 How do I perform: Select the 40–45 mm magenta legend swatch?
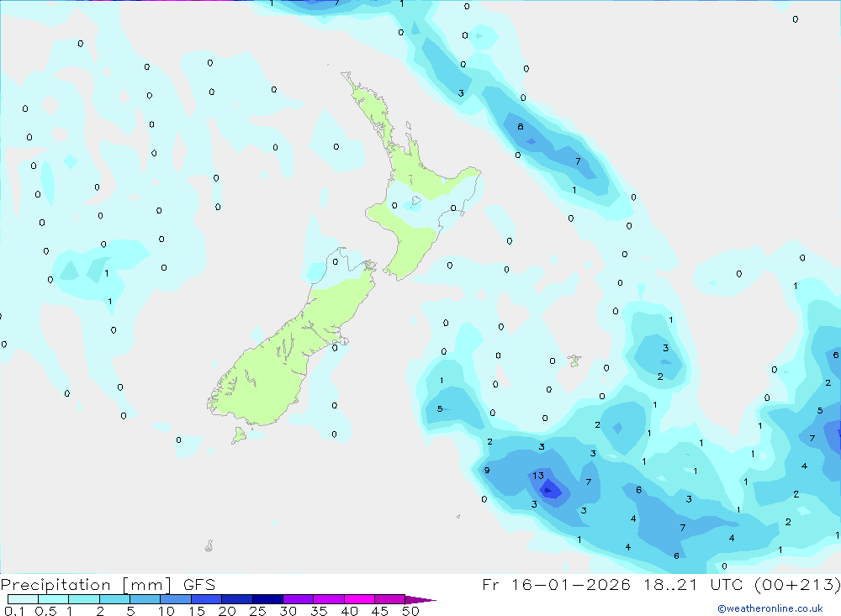(359, 599)
